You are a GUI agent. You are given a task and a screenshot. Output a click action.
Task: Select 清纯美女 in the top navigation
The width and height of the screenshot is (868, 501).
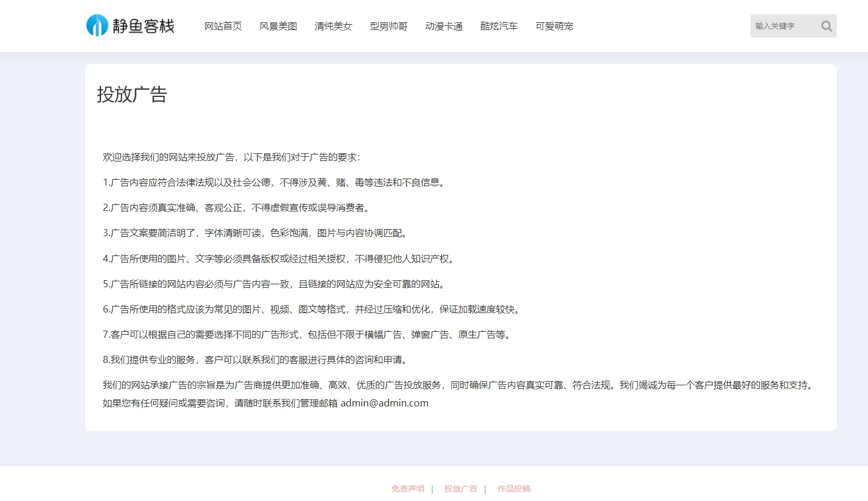[x=334, y=26]
